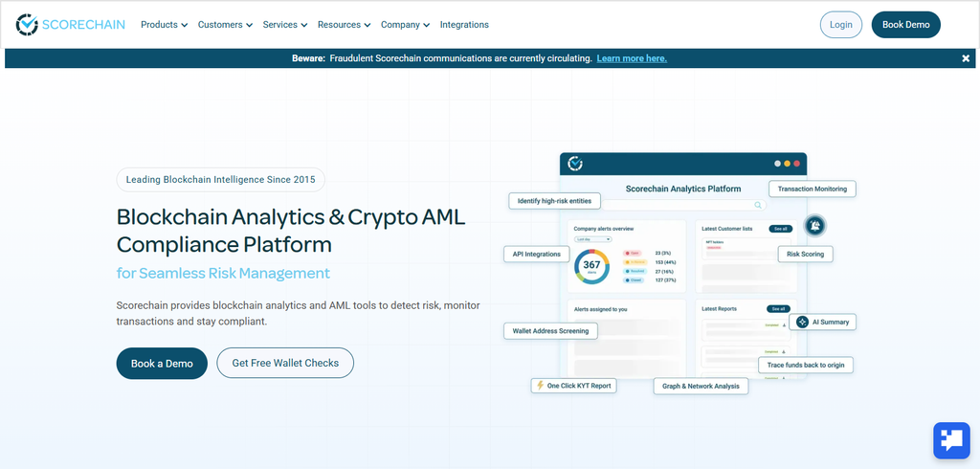Click the API Integrations label
Screen dimensions: 980x469
pyautogui.click(x=536, y=254)
